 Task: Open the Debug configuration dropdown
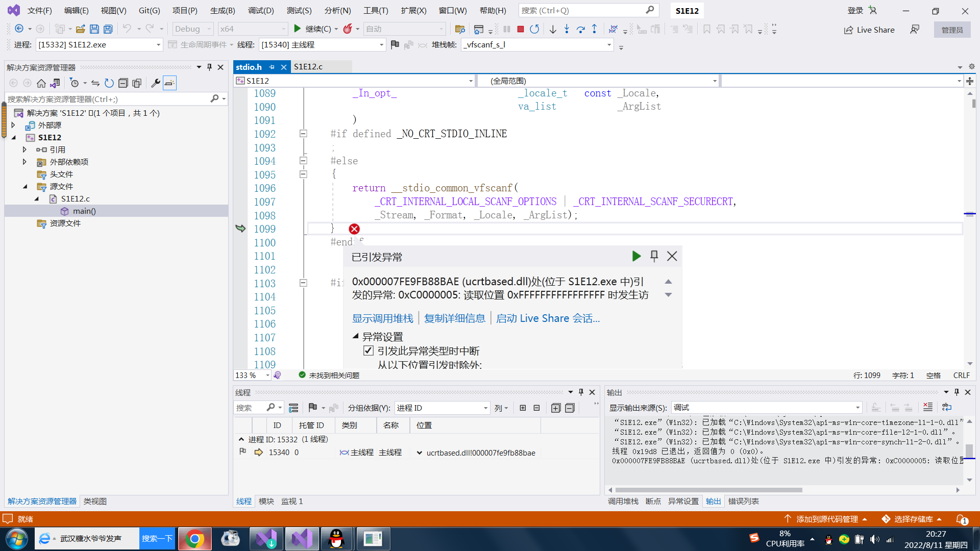[x=192, y=29]
